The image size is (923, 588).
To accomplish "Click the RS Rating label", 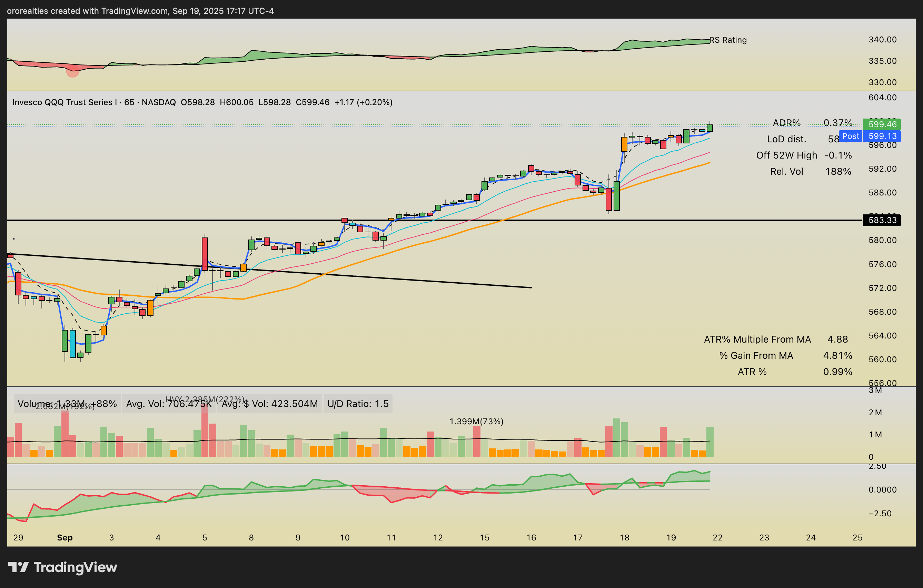I will point(728,40).
